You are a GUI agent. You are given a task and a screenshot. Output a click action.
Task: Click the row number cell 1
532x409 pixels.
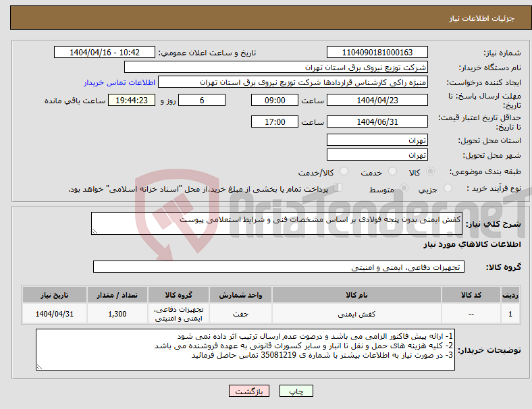click(510, 314)
